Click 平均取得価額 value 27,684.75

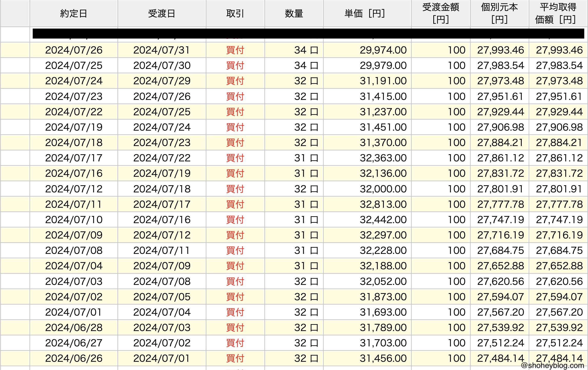pyautogui.click(x=559, y=250)
